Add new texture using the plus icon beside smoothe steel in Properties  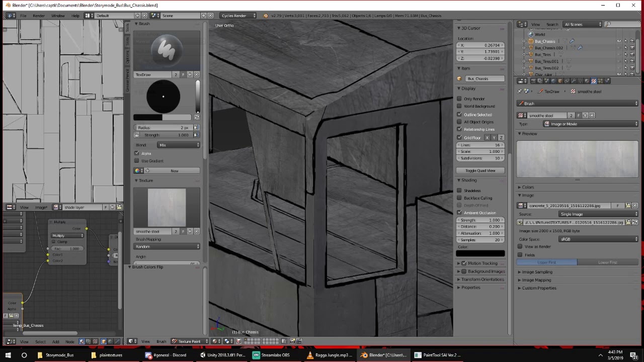point(585,116)
